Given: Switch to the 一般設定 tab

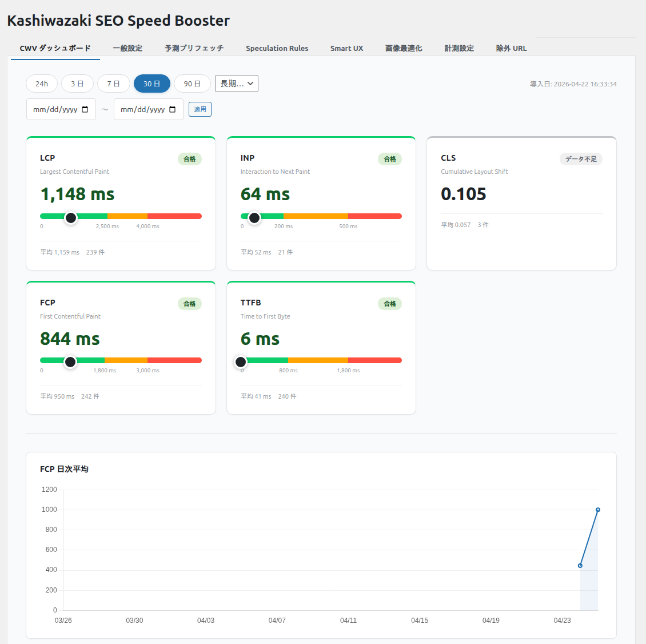Looking at the screenshot, I should [x=127, y=48].
